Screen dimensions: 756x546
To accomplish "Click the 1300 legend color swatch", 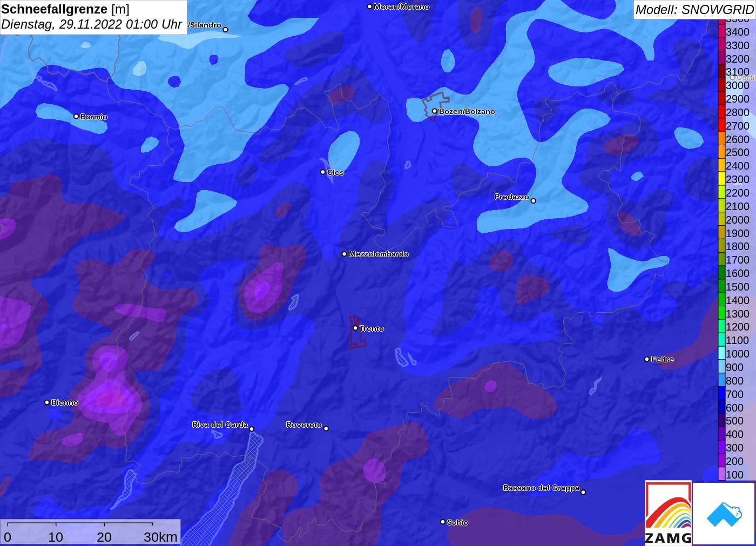I will click(721, 313).
